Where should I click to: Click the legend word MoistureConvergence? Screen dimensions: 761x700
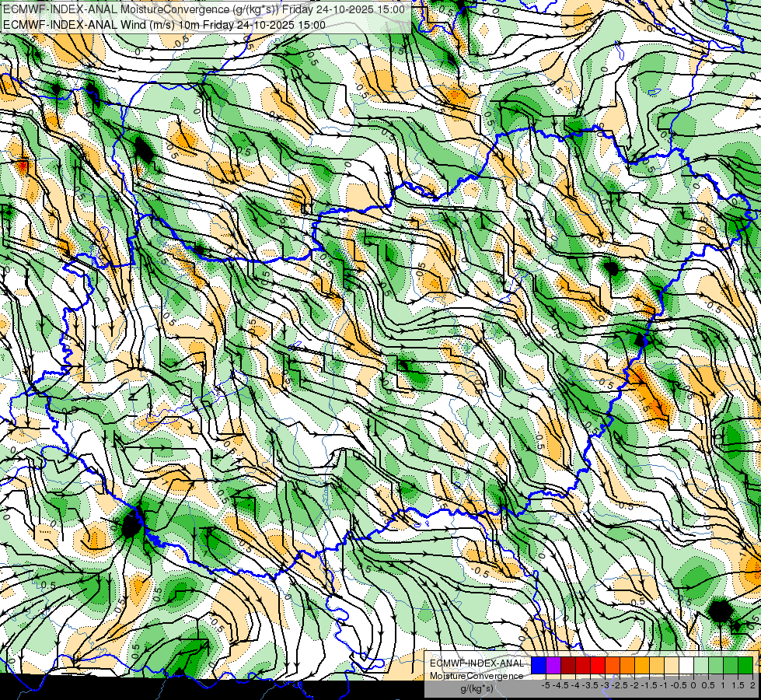pyautogui.click(x=476, y=676)
